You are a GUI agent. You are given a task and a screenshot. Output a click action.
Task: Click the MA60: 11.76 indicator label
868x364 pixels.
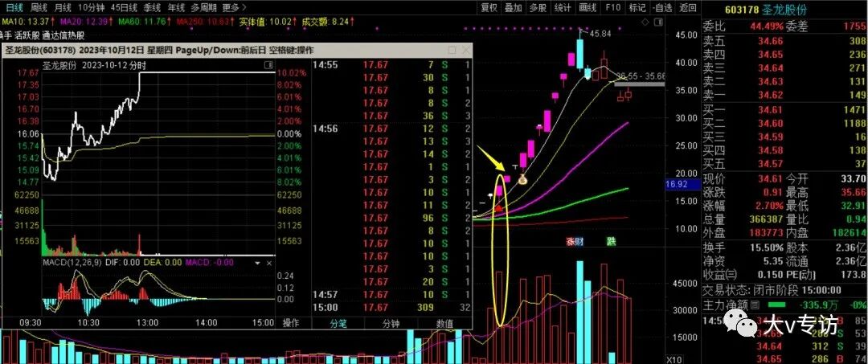(145, 22)
